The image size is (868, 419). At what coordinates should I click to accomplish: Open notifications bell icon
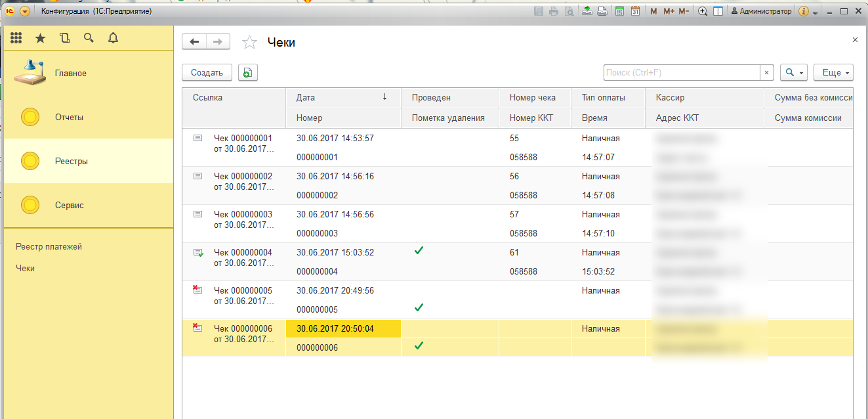113,38
